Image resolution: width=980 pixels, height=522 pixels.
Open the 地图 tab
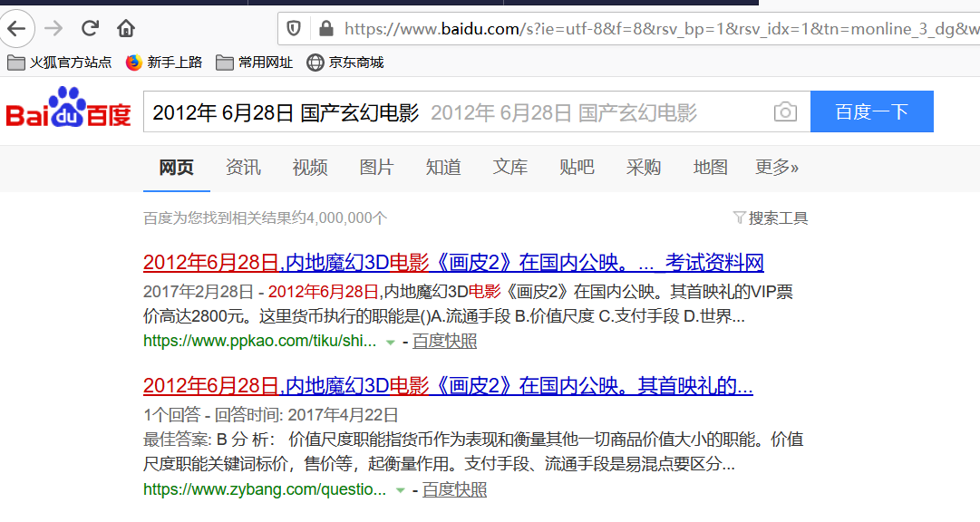(710, 168)
